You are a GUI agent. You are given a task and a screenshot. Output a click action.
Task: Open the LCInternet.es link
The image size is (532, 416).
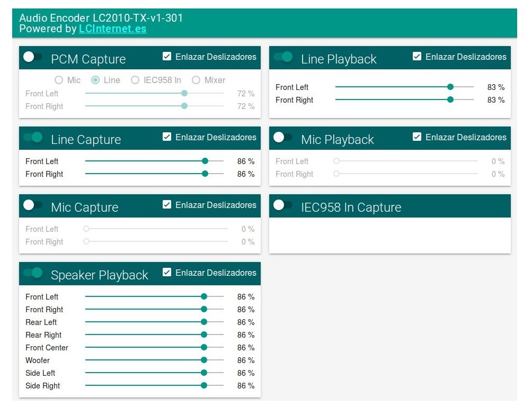click(x=113, y=29)
